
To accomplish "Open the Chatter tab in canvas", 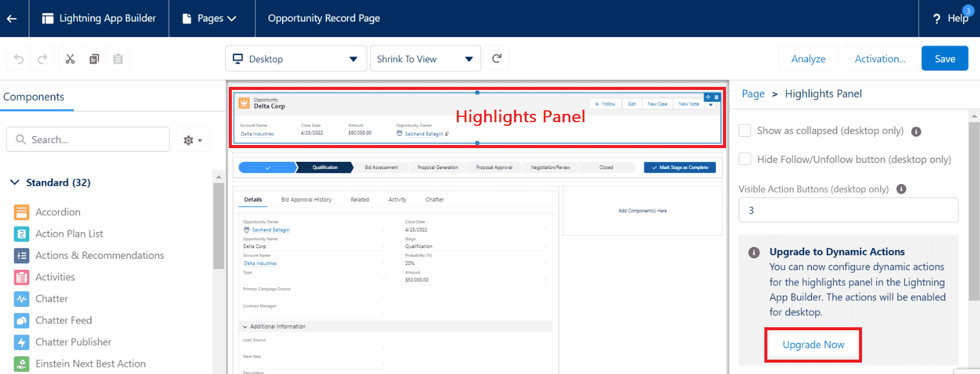I will pyautogui.click(x=435, y=200).
